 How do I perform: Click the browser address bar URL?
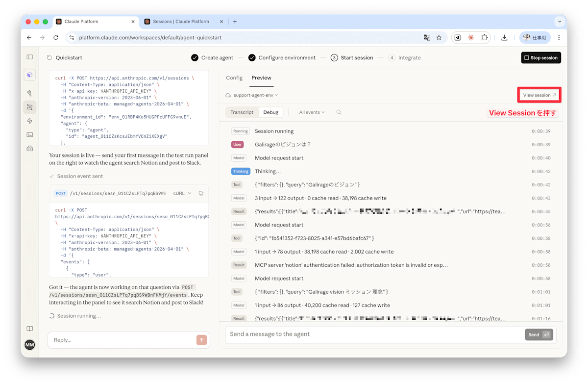[x=150, y=37]
